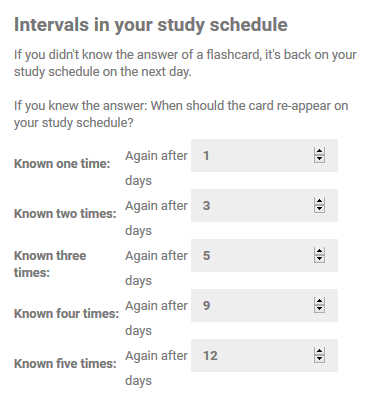Click the Known two times label
The width and height of the screenshot is (365, 394).
65,214
